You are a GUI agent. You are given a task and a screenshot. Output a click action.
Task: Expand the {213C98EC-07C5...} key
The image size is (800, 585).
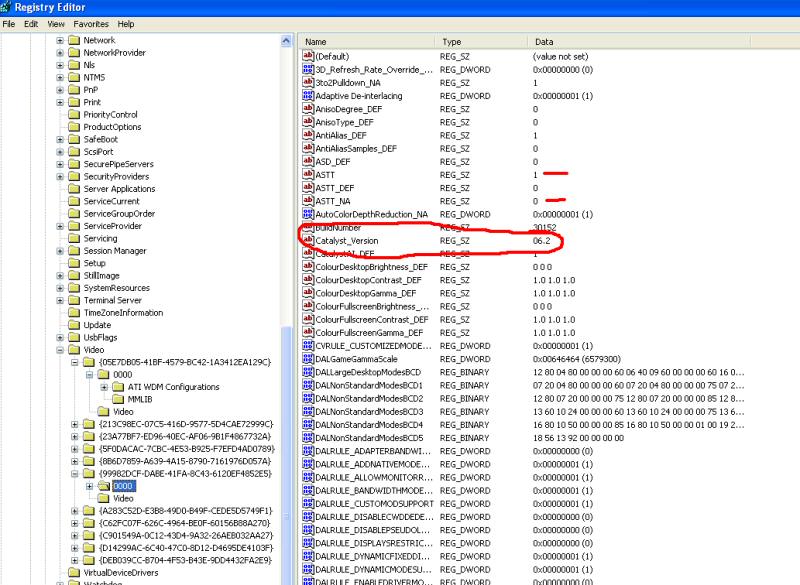[75, 424]
